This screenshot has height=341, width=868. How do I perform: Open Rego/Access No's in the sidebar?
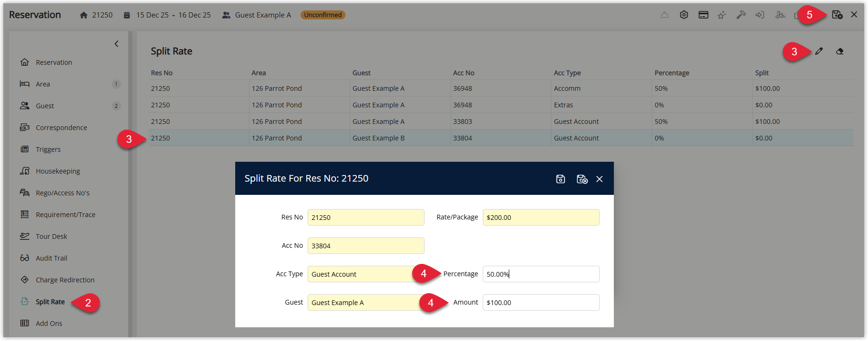pyautogui.click(x=62, y=193)
